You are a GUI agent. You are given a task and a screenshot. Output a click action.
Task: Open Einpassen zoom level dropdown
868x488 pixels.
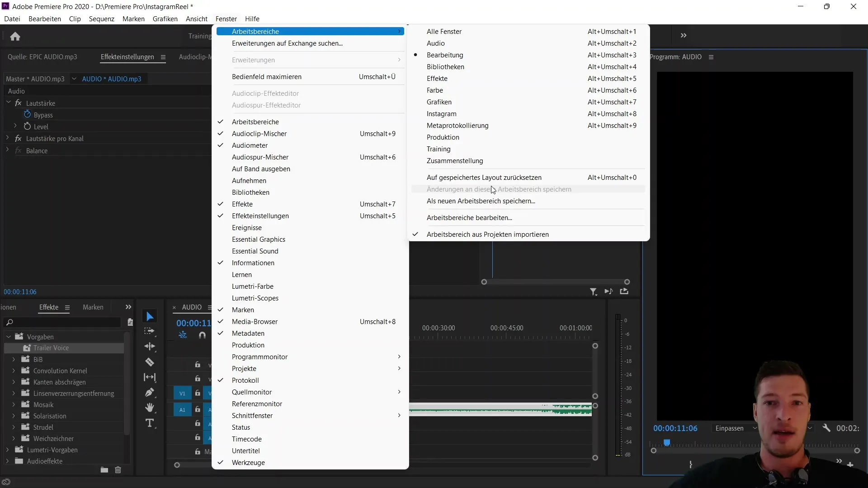point(735,428)
